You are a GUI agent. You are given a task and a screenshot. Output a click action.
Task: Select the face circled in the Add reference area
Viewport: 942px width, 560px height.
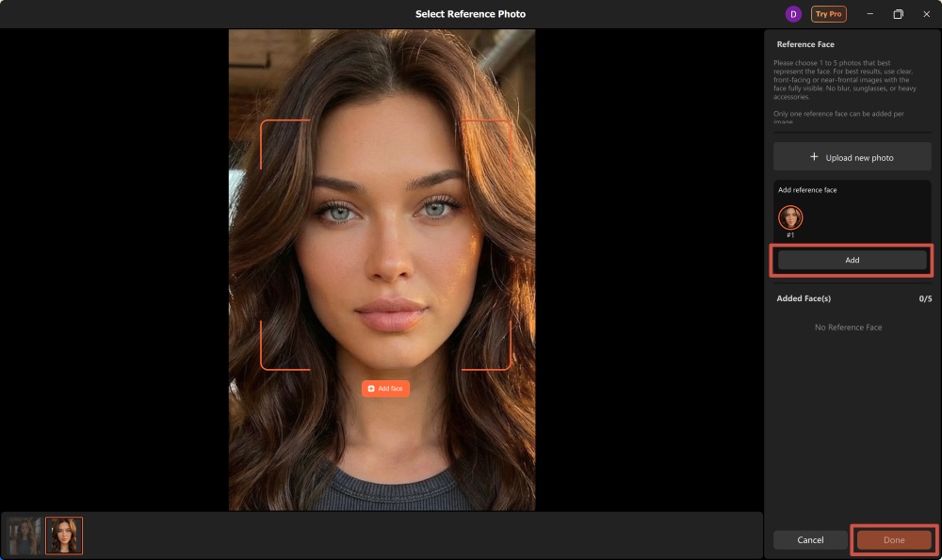coord(789,216)
